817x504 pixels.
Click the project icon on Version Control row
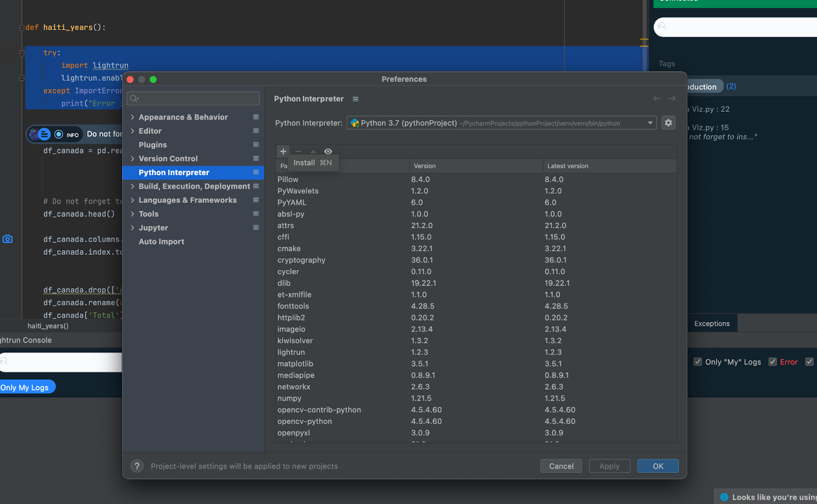tap(256, 158)
